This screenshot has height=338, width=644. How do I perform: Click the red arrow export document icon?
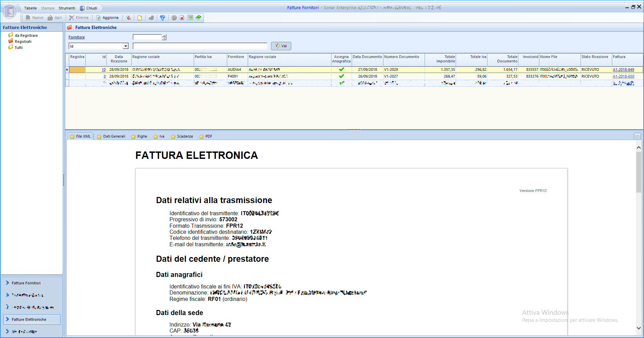click(182, 18)
